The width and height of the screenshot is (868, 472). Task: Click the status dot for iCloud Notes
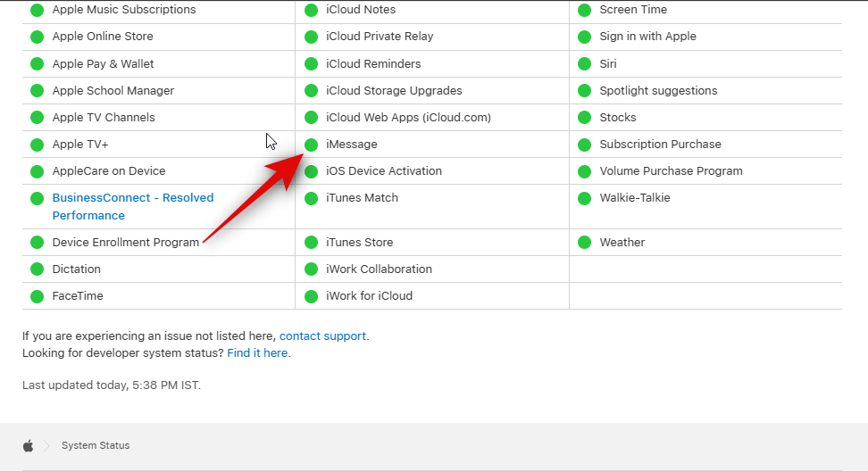click(x=311, y=10)
